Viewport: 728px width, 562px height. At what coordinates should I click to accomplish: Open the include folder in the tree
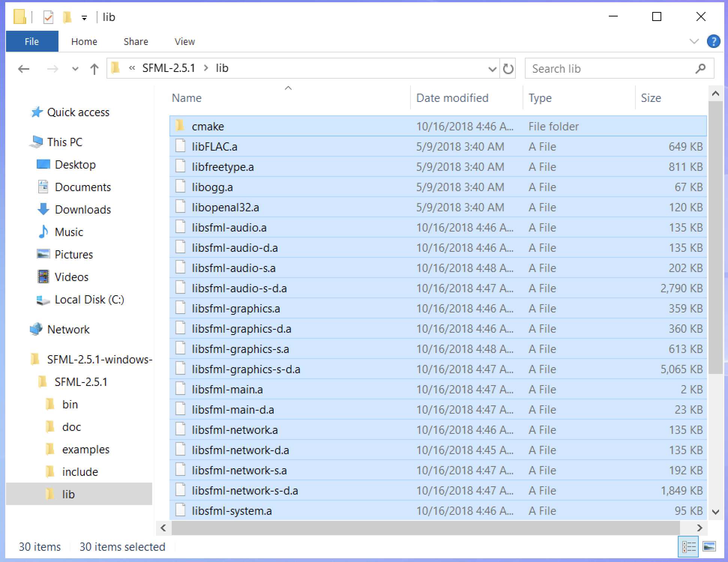80,472
